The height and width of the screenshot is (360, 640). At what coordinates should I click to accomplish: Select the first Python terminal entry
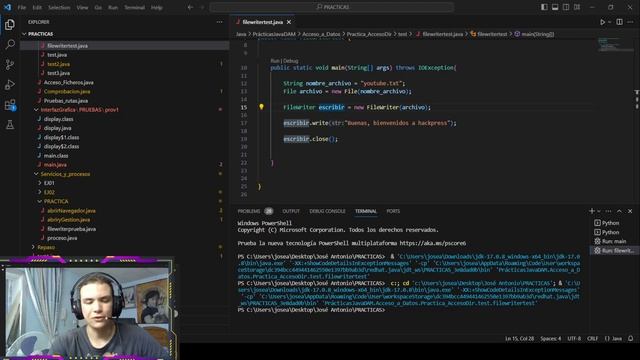pyautogui.click(x=611, y=223)
